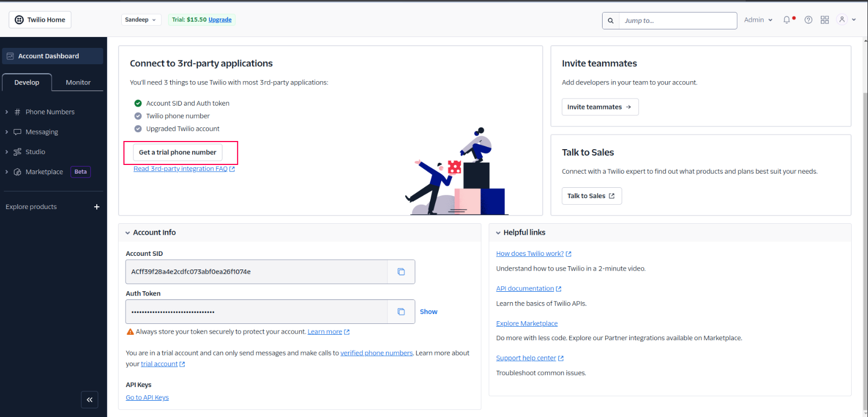Image resolution: width=868 pixels, height=417 pixels.
Task: Switch to the Develop tab
Action: [x=27, y=82]
